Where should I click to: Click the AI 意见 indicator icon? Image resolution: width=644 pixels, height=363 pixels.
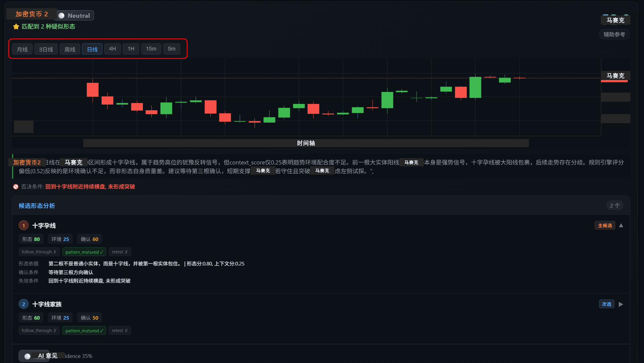tap(28, 356)
